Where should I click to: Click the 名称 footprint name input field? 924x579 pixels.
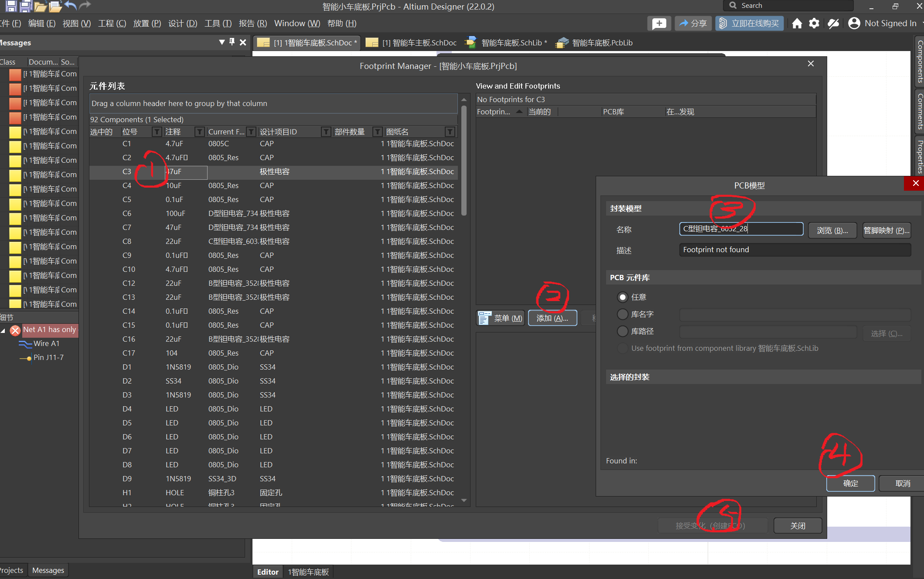click(x=741, y=229)
